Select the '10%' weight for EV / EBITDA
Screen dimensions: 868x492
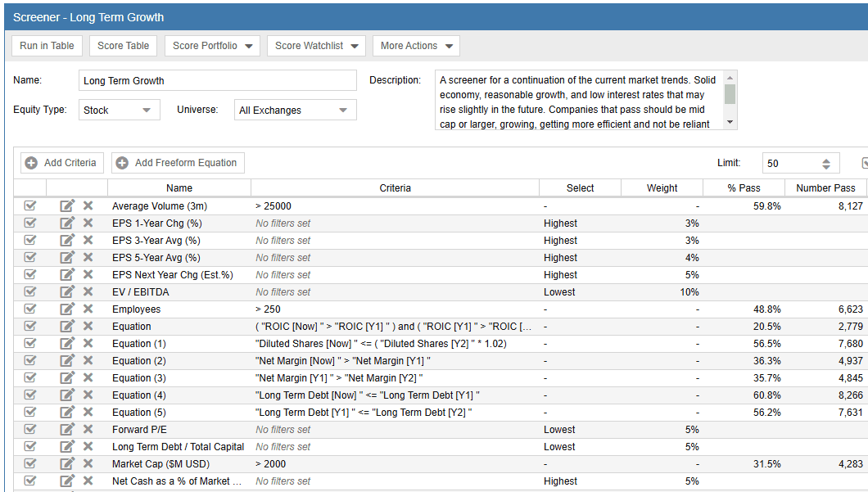[689, 291]
